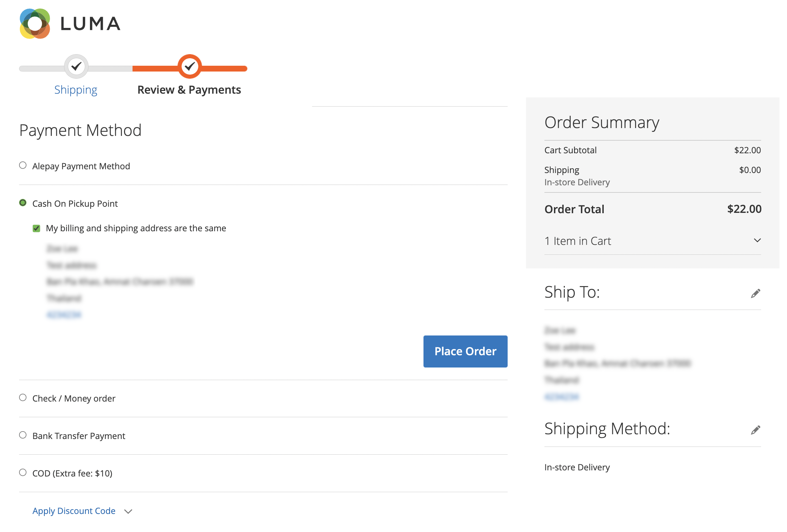Click the Review & Payments checkmark icon

(x=189, y=67)
